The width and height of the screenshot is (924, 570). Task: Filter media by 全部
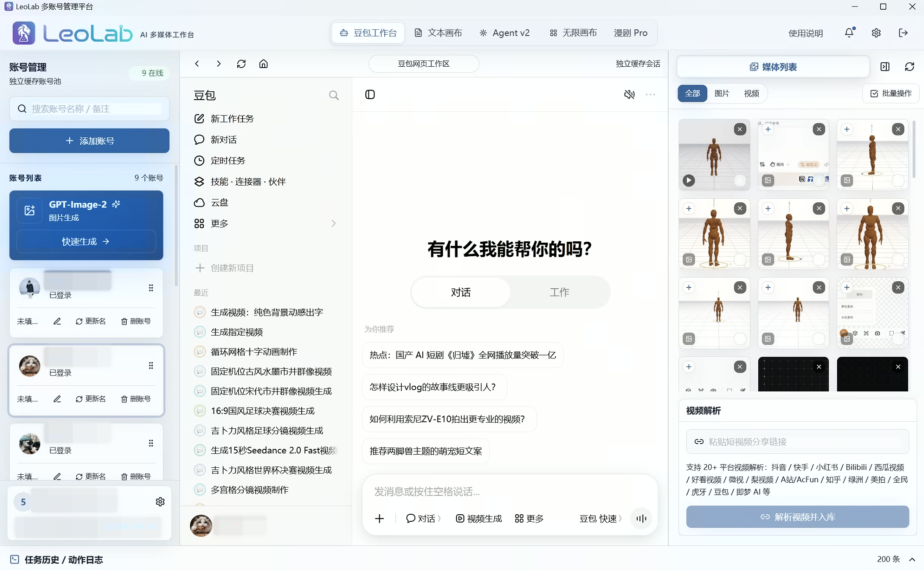pos(692,93)
